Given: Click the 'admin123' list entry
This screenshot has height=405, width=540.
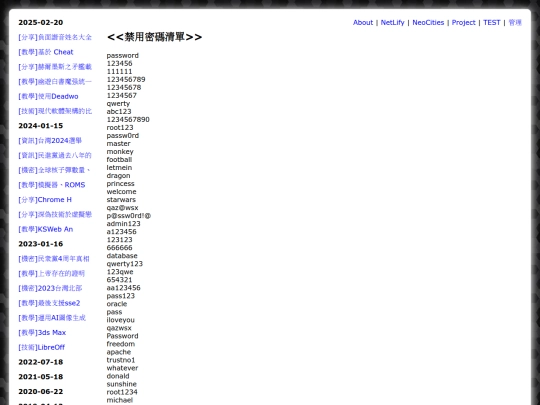Looking at the screenshot, I should pyautogui.click(x=123, y=224).
